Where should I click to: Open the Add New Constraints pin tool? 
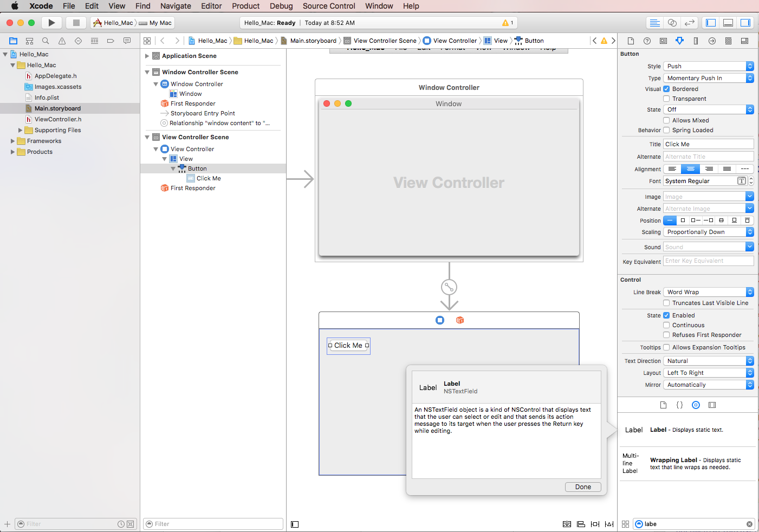[x=594, y=524]
